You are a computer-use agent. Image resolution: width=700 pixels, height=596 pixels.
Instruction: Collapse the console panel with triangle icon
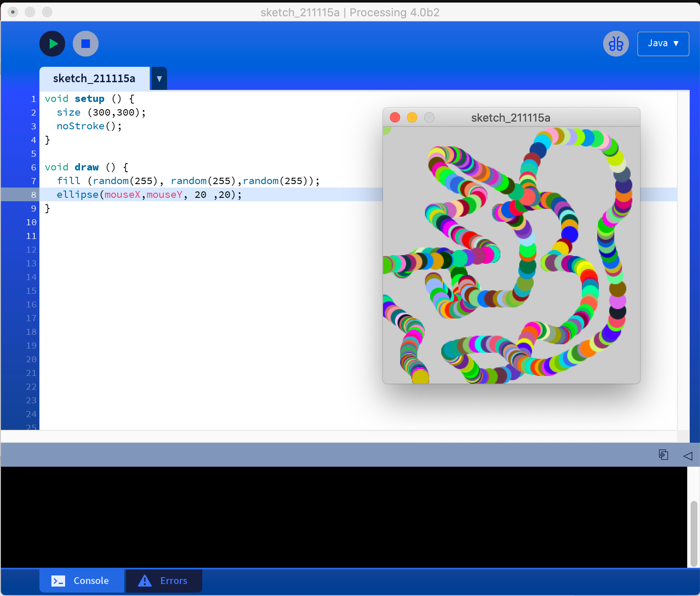(x=688, y=456)
